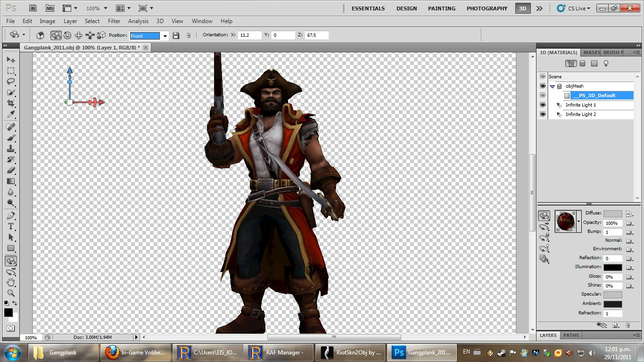Image resolution: width=644 pixels, height=362 pixels.
Task: Toggle visibility of __PS_3D_Default material
Action: point(543,95)
